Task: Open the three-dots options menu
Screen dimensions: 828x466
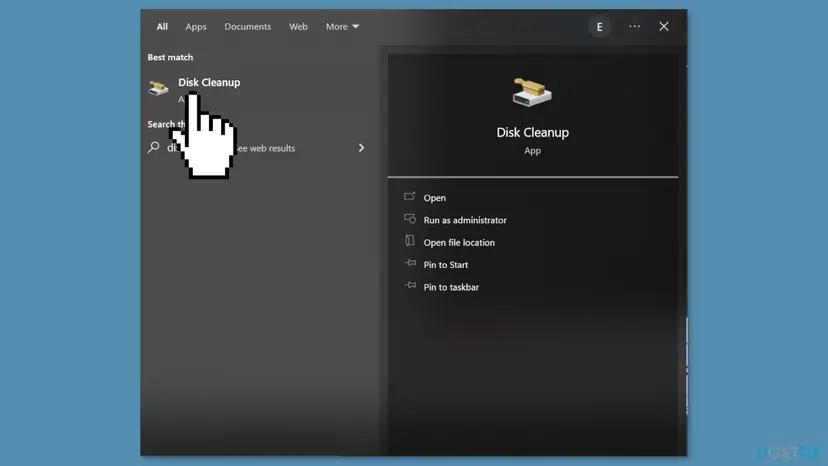Action: (635, 26)
